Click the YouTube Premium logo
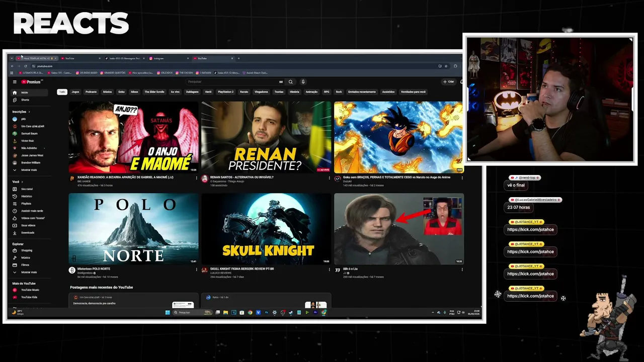This screenshot has height=362, width=644. coord(32,82)
